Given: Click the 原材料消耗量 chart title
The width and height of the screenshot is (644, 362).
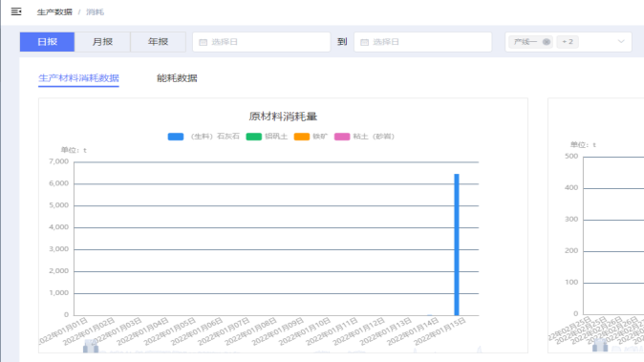Looking at the screenshot, I should click(283, 117).
